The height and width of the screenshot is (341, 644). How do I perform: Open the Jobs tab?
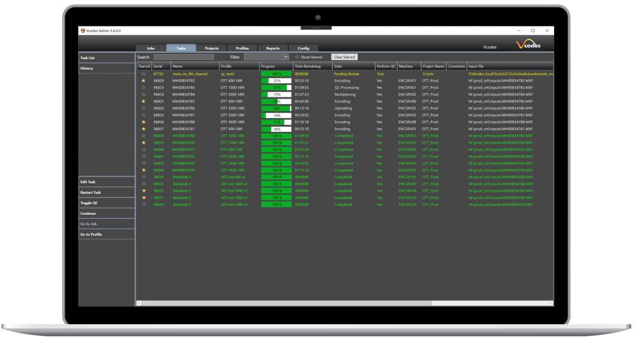pyautogui.click(x=151, y=48)
